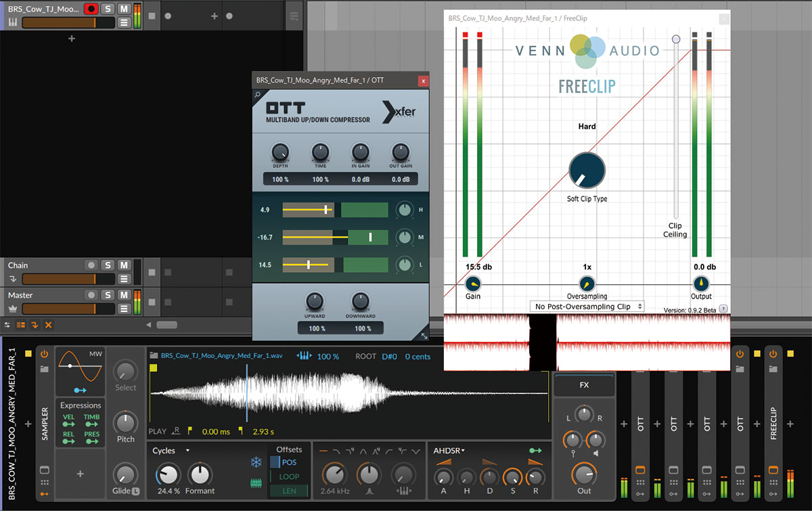Click the PLAY mode label
Screen dimensions: 812x511
157,431
